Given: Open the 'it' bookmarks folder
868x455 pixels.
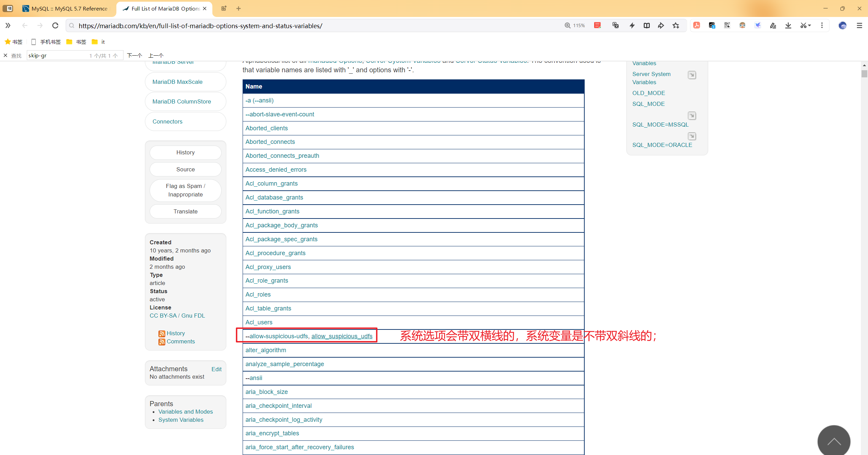Looking at the screenshot, I should [98, 42].
